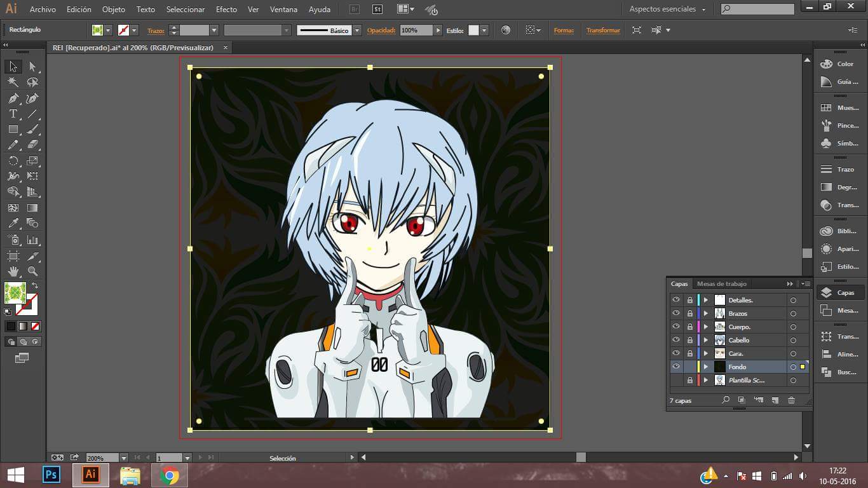Unlock the Brazos layer
This screenshot has height=488, width=868.
coord(690,313)
